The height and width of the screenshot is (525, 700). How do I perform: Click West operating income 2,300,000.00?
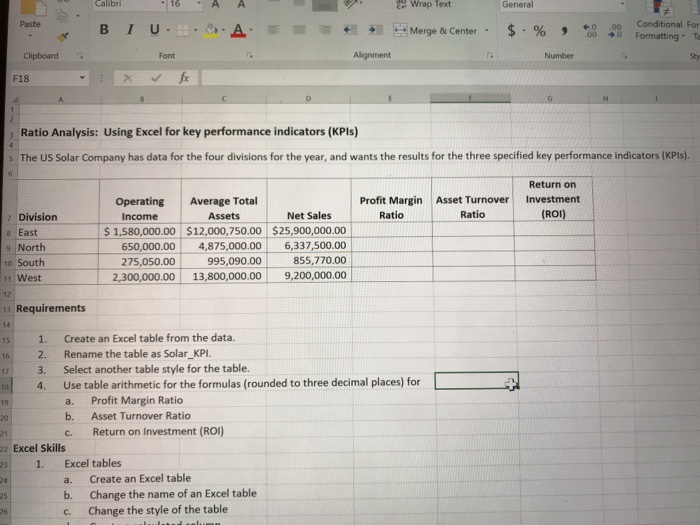pos(140,276)
